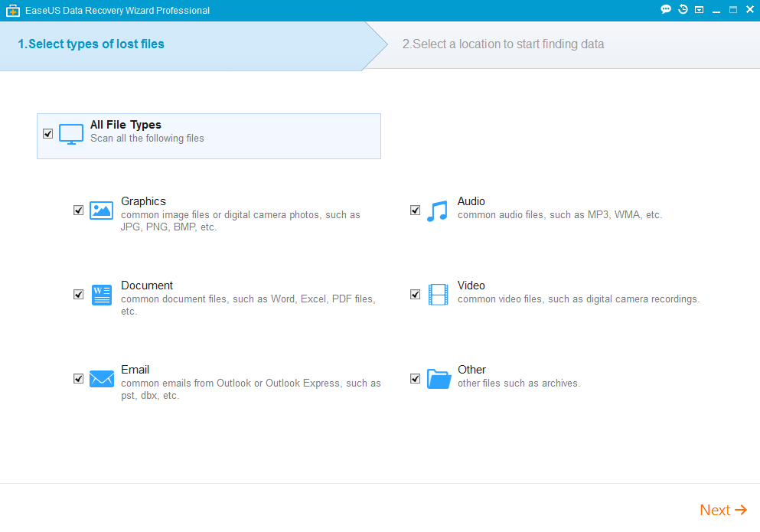The image size is (760, 532).
Task: Uncheck the Document checkbox
Action: click(x=78, y=294)
